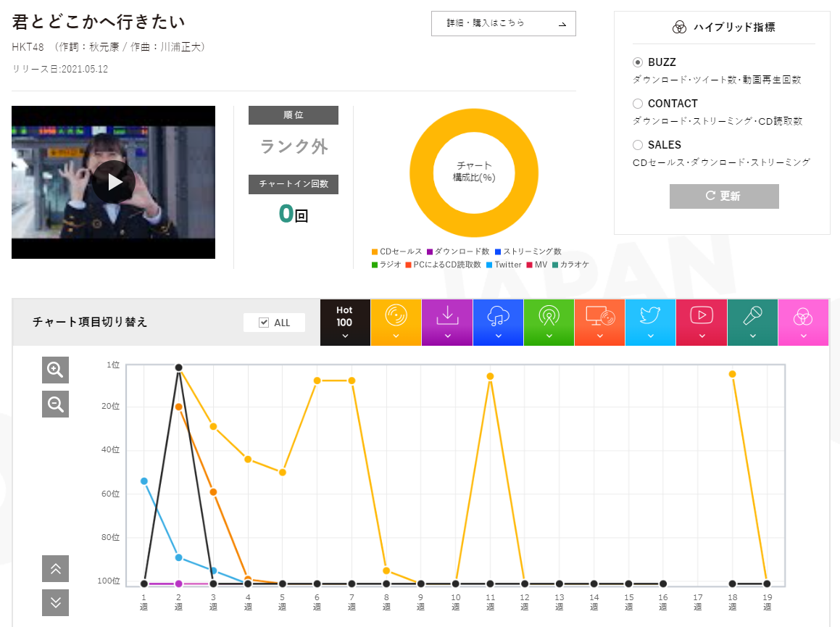
Task: Toggle the music video play icon
Action: [702, 315]
